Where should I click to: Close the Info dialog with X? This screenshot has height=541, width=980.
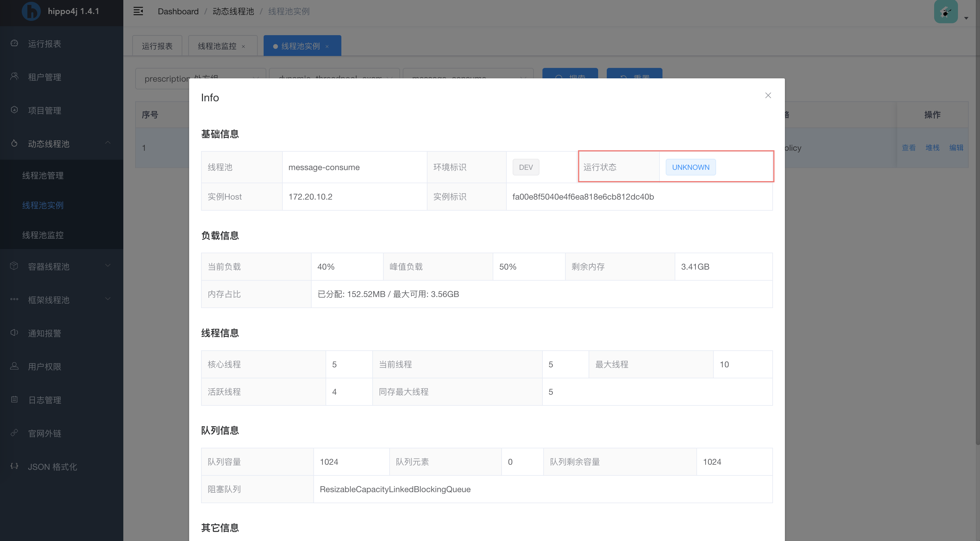768,96
